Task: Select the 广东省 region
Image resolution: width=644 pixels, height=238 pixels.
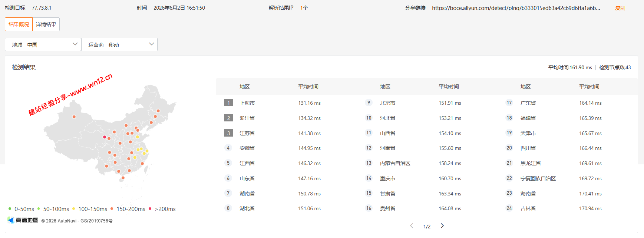Action: pyautogui.click(x=528, y=103)
